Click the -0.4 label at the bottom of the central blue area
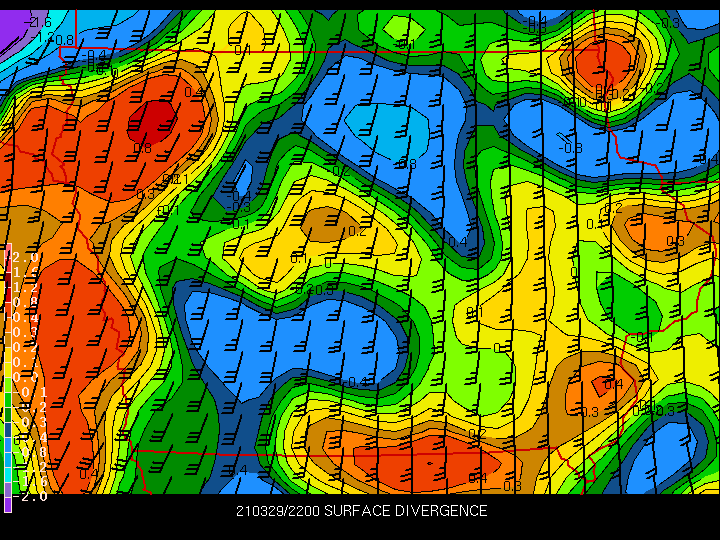 point(354,382)
